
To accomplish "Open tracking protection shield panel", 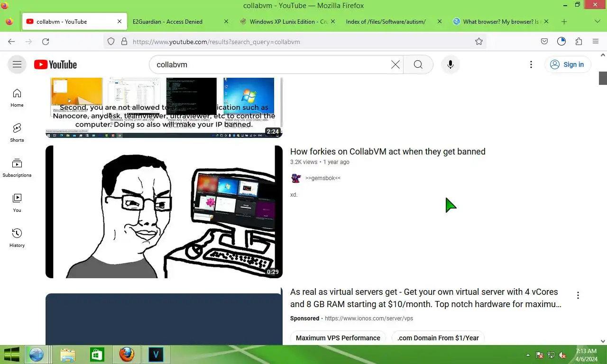I will [x=111, y=42].
